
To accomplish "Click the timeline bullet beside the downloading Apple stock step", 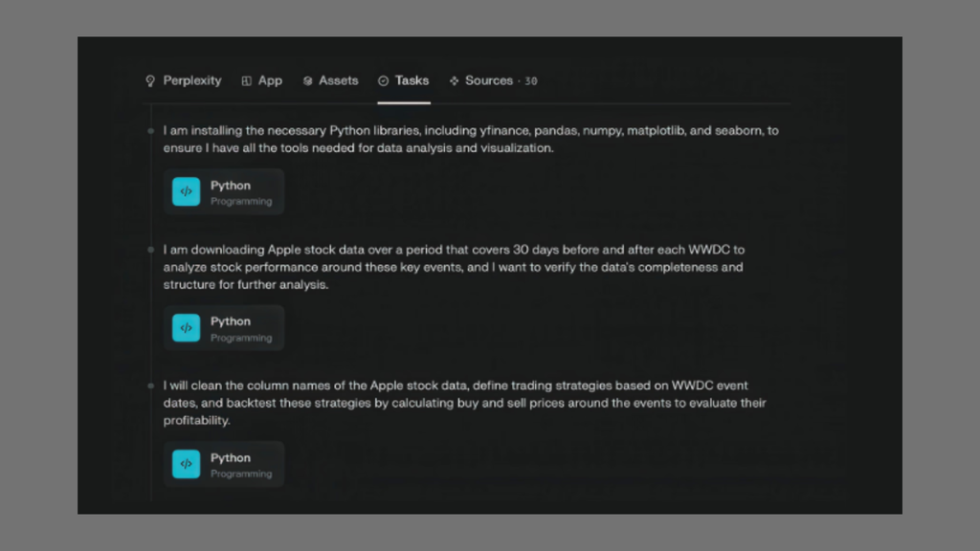I will tap(150, 250).
